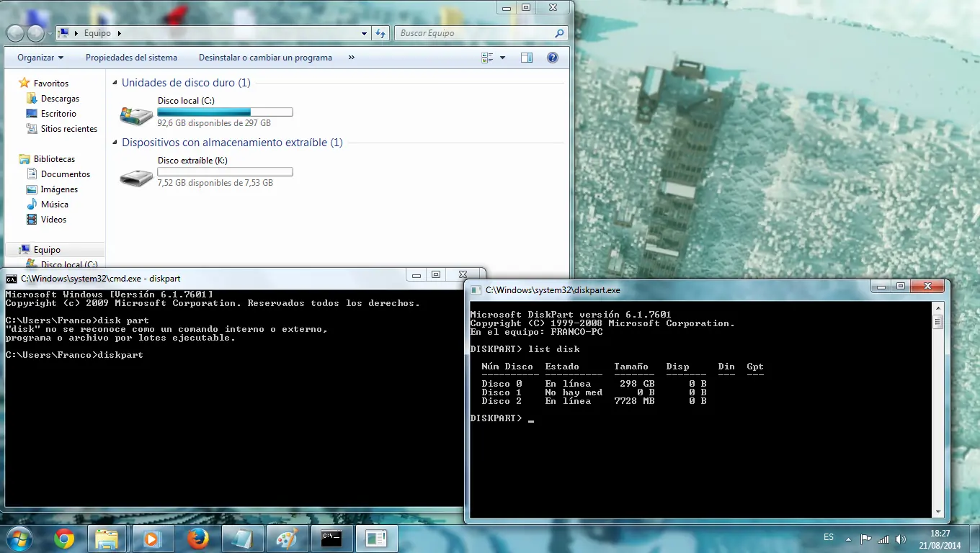Click diskpart window scrollbar up arrow
This screenshot has height=553, width=980.
937,308
